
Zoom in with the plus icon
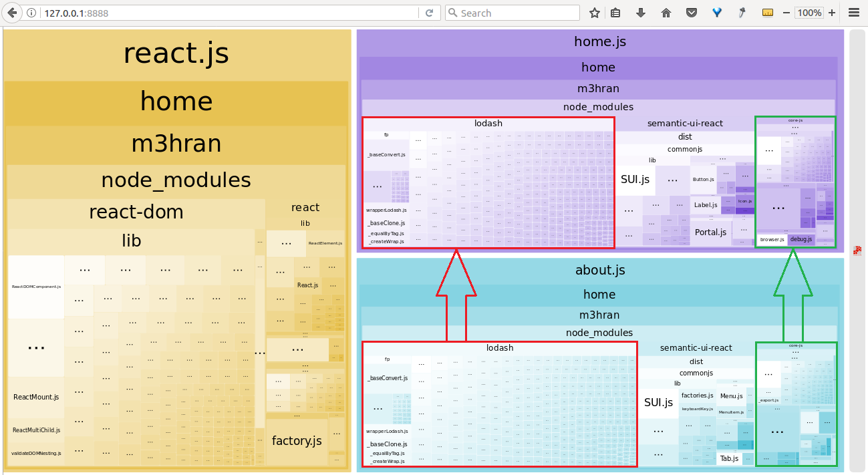pyautogui.click(x=832, y=13)
